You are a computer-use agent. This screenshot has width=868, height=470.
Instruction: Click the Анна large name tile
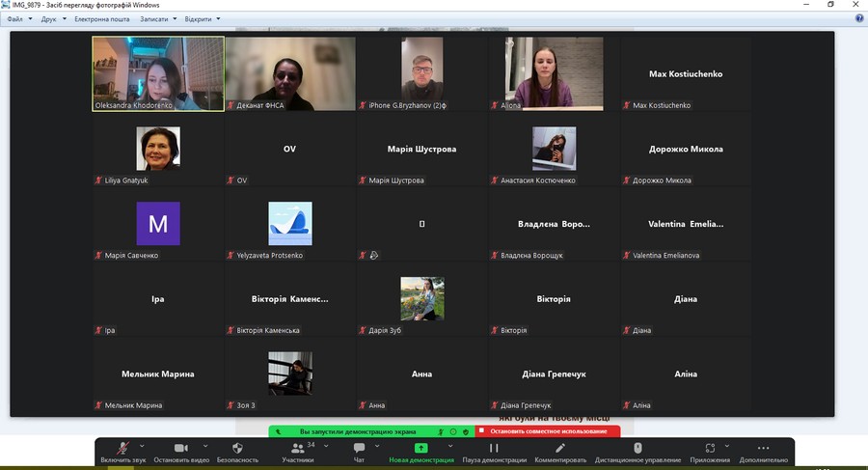[x=421, y=374]
